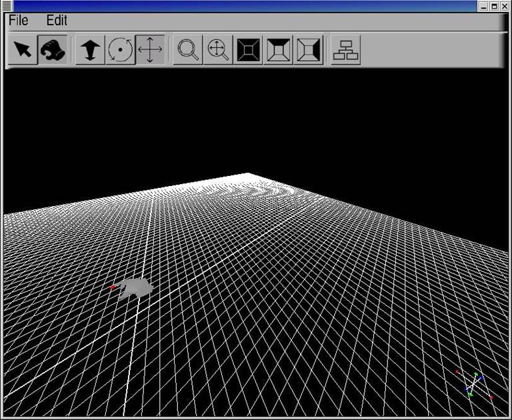Pick the four-way pan tool
The width and height of the screenshot is (512, 420).
(150, 49)
